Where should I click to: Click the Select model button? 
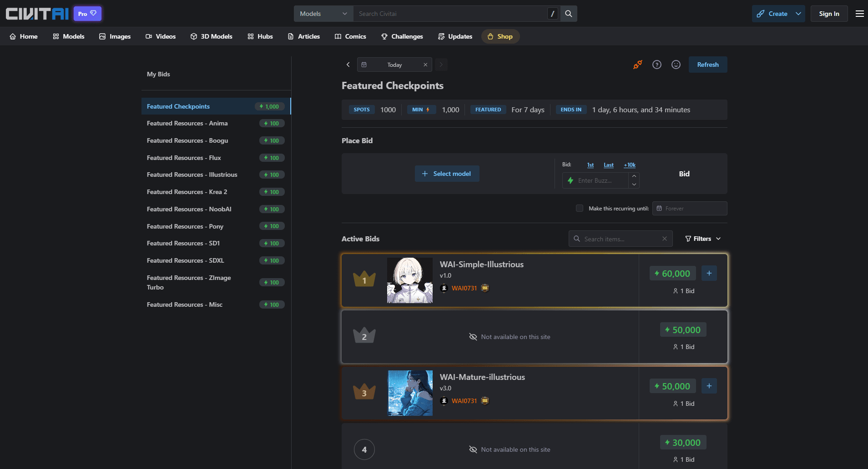coord(447,174)
